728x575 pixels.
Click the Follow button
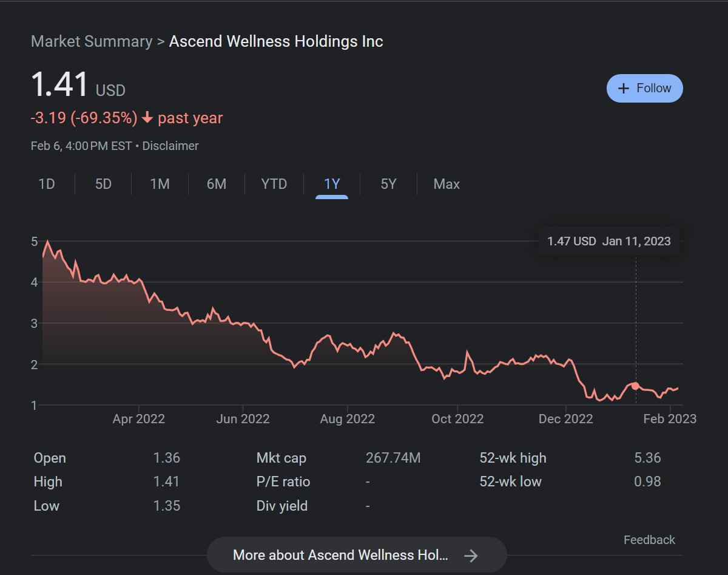pyautogui.click(x=644, y=89)
